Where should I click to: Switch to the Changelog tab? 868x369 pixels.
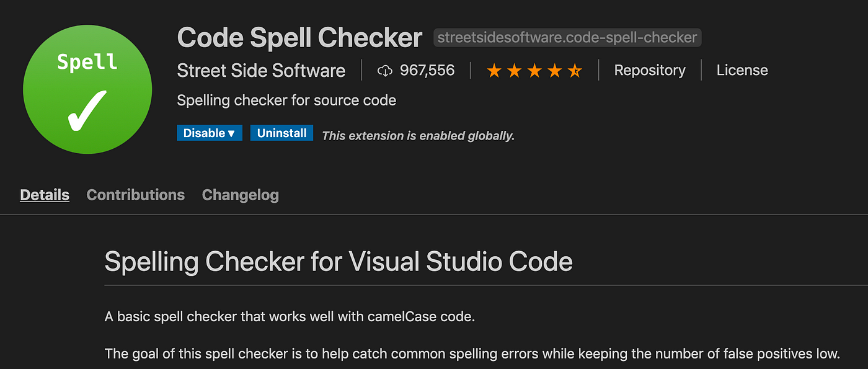(x=241, y=195)
